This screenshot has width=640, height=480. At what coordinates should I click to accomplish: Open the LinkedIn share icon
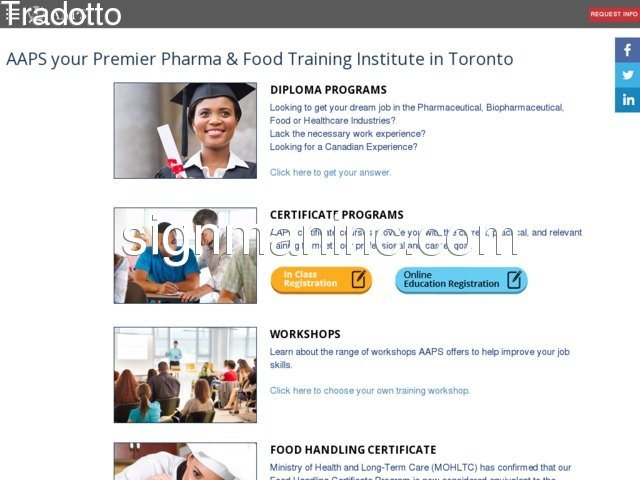(x=627, y=100)
